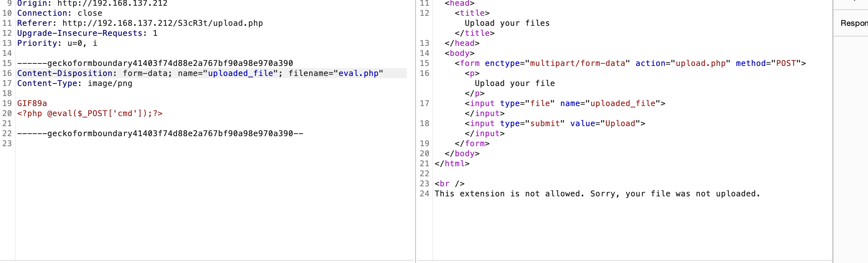
Task: Click line number 23 in the request pane
Action: (x=7, y=144)
